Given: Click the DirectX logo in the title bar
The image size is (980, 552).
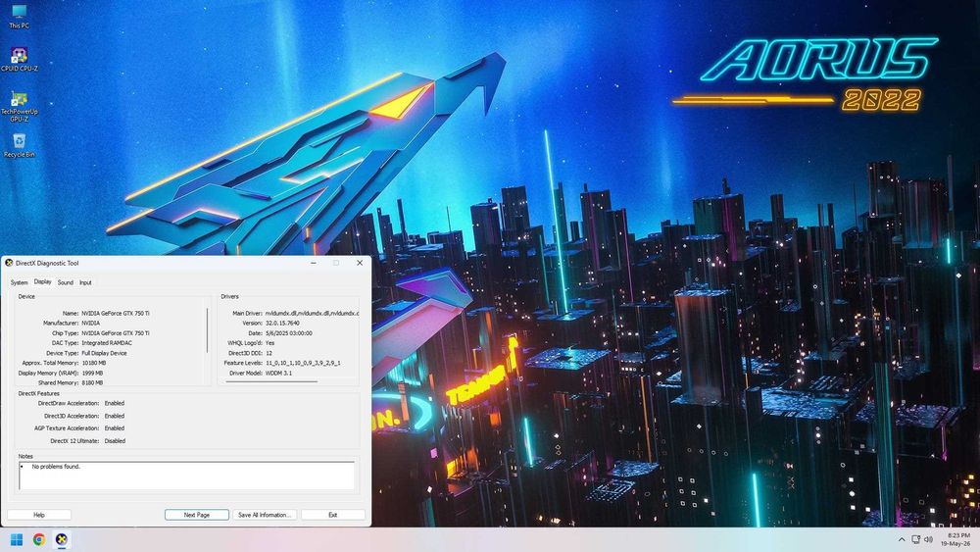Looking at the screenshot, I should [9, 263].
